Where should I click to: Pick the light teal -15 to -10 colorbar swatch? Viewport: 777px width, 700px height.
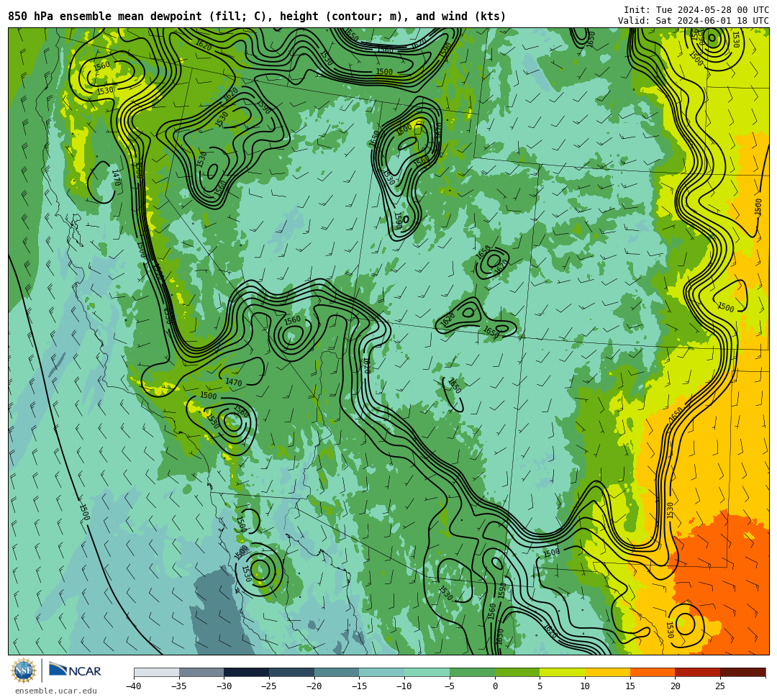(382, 672)
